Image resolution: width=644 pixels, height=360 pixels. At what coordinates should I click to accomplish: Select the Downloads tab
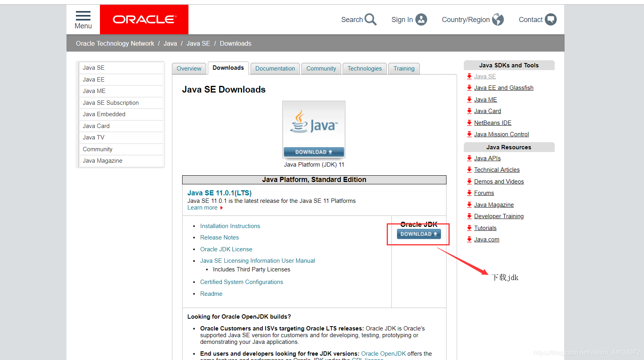click(x=228, y=68)
